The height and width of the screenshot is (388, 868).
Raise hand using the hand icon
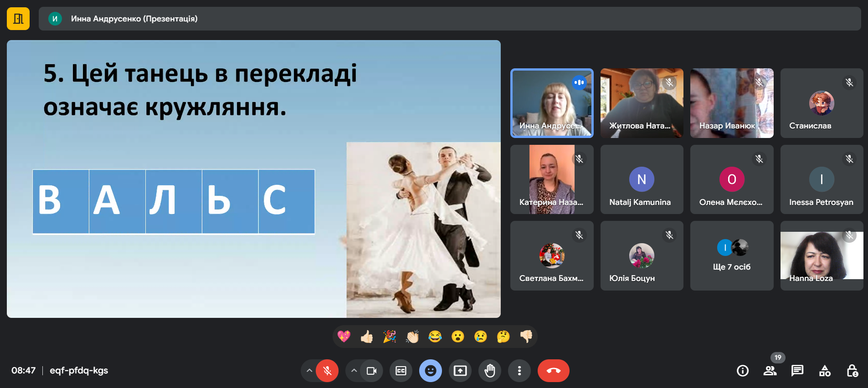(490, 371)
